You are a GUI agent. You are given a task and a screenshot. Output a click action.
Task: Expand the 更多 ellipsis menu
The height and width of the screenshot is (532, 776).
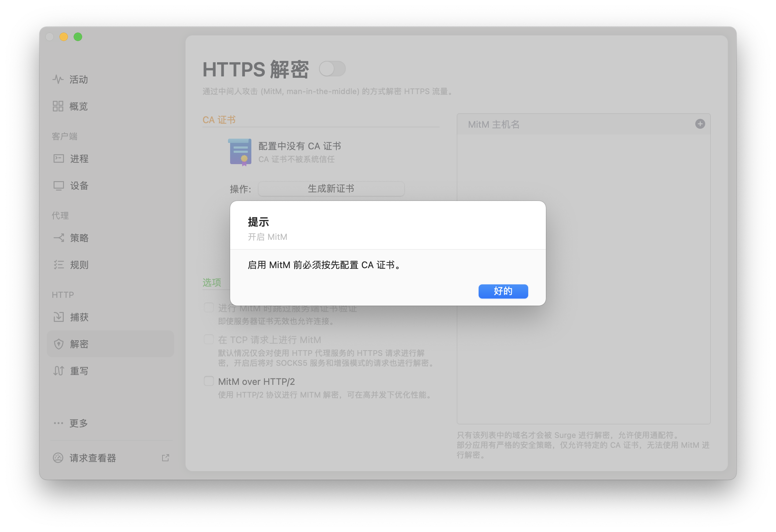pos(58,423)
